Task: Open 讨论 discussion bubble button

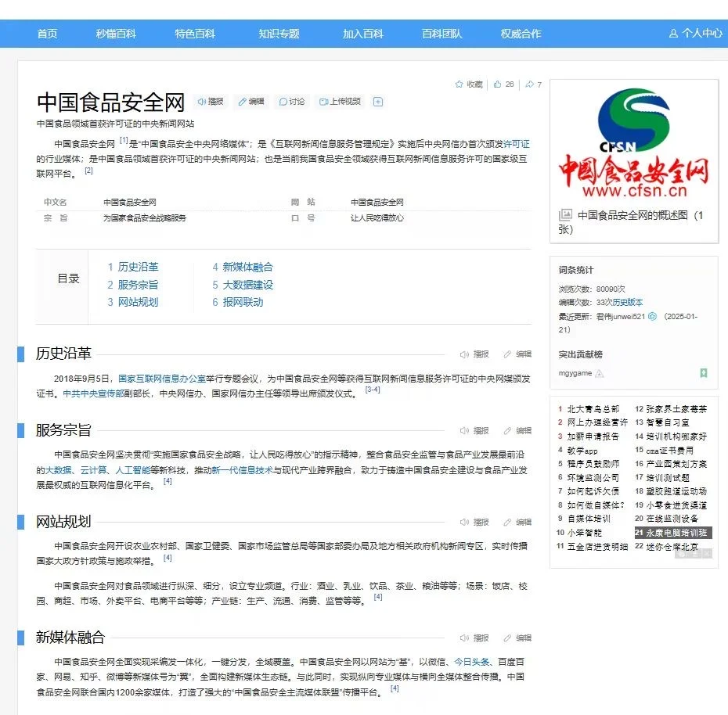Action: 291,102
